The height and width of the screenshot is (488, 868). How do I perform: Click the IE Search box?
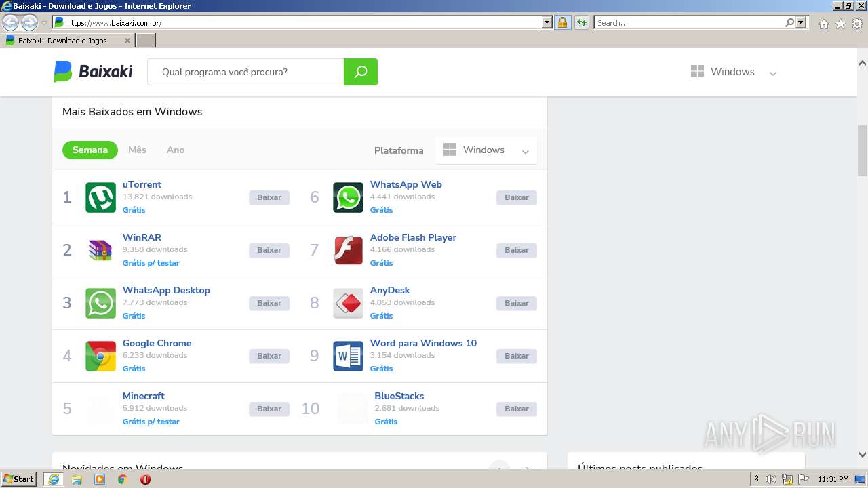pyautogui.click(x=689, y=22)
